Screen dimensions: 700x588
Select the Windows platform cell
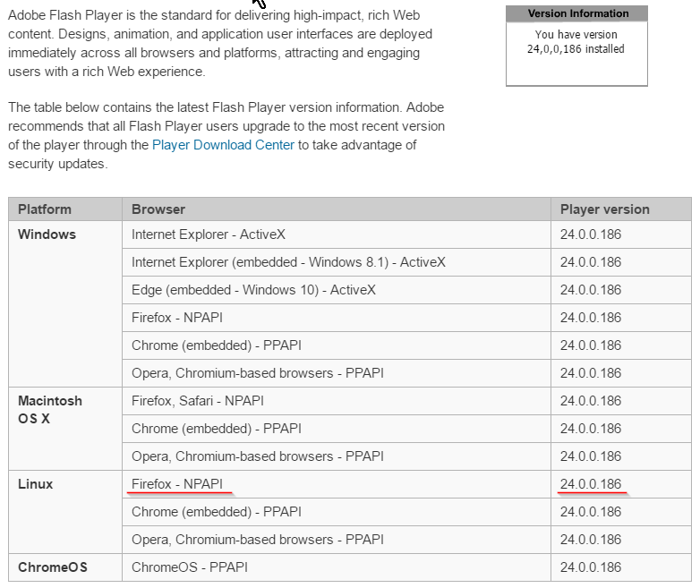[x=47, y=234]
